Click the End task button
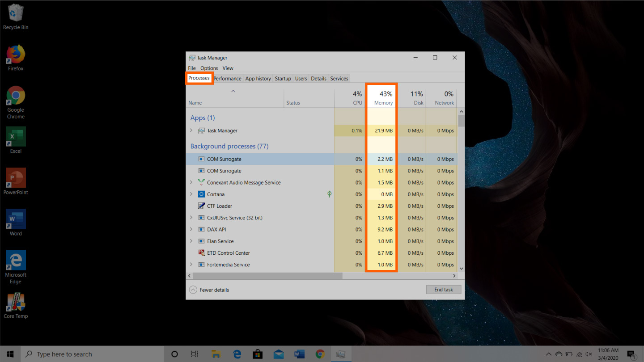Viewport: 644px width, 362px height. pyautogui.click(x=443, y=290)
